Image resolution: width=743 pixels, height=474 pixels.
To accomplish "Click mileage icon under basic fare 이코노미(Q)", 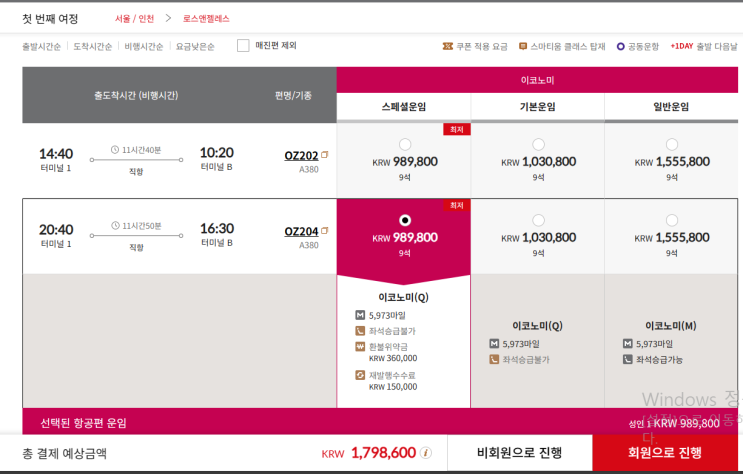I will click(494, 343).
